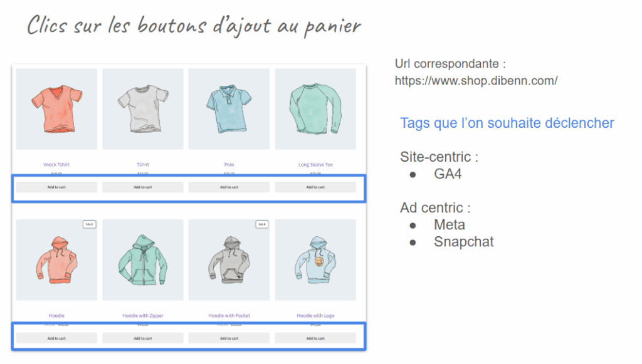Click the Hoodie with Zipper title link
The height and width of the screenshot is (364, 642).
(x=143, y=316)
